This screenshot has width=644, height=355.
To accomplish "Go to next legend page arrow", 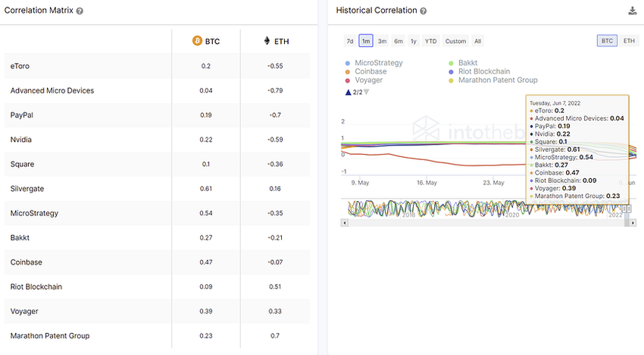I will pyautogui.click(x=367, y=92).
